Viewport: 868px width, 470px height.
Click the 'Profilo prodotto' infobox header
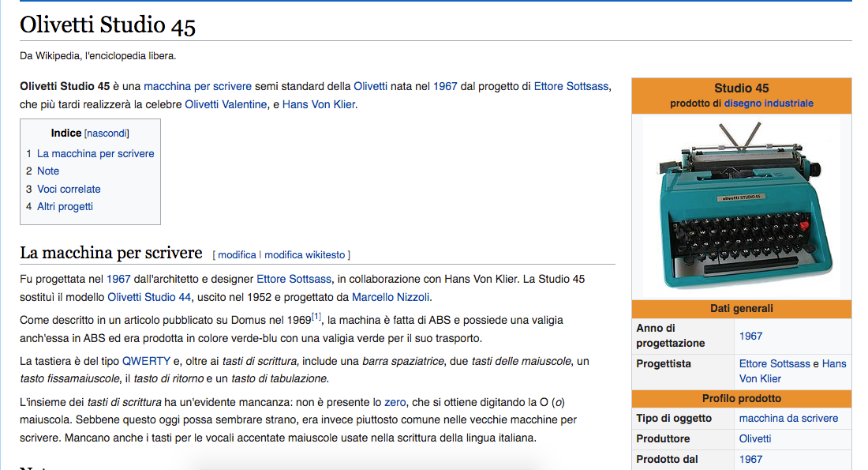click(741, 398)
